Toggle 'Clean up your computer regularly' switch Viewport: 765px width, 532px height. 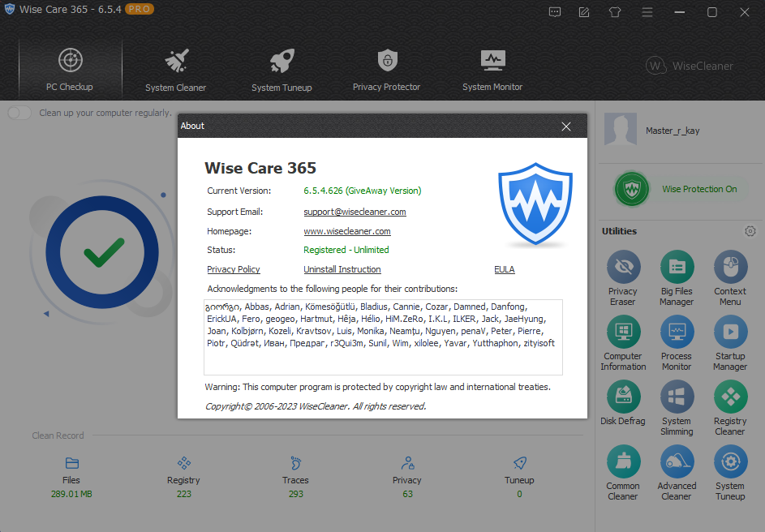pos(19,113)
